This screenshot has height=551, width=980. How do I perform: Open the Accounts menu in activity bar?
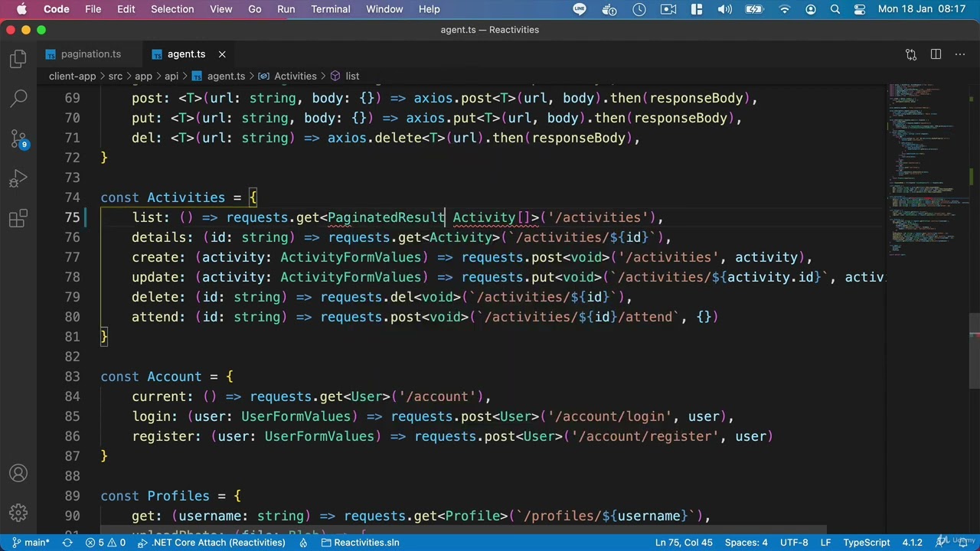click(x=18, y=474)
